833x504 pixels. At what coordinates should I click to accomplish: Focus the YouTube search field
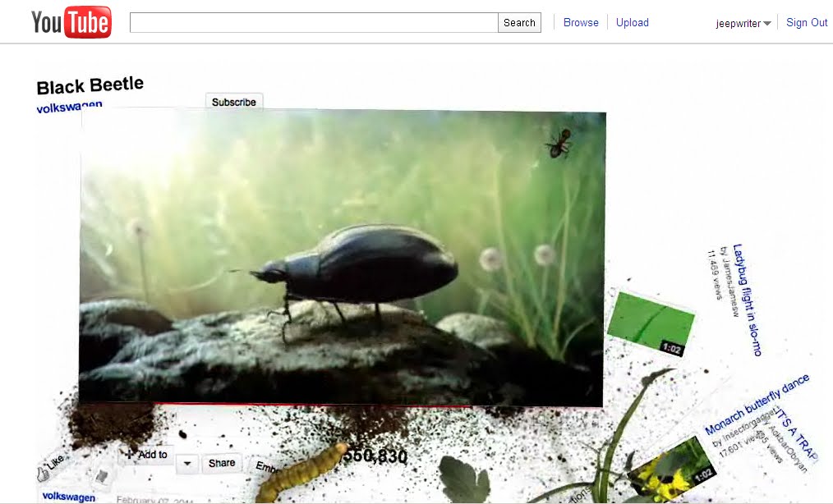coord(314,22)
